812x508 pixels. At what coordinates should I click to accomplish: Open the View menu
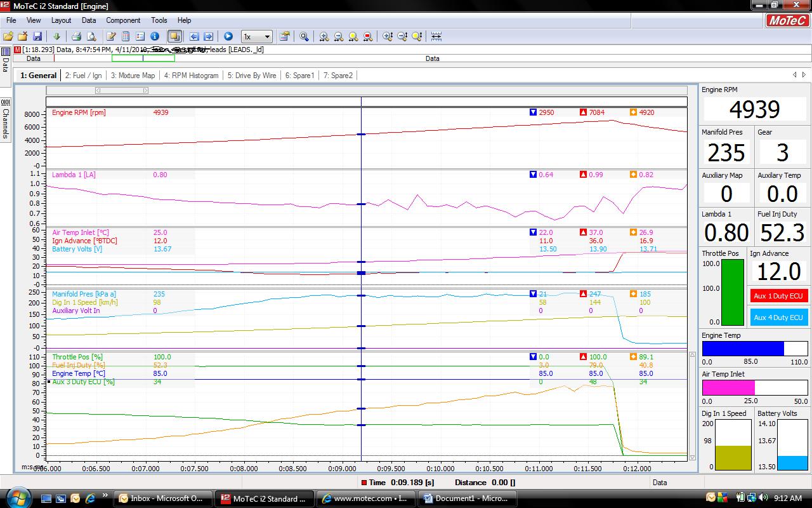click(34, 20)
